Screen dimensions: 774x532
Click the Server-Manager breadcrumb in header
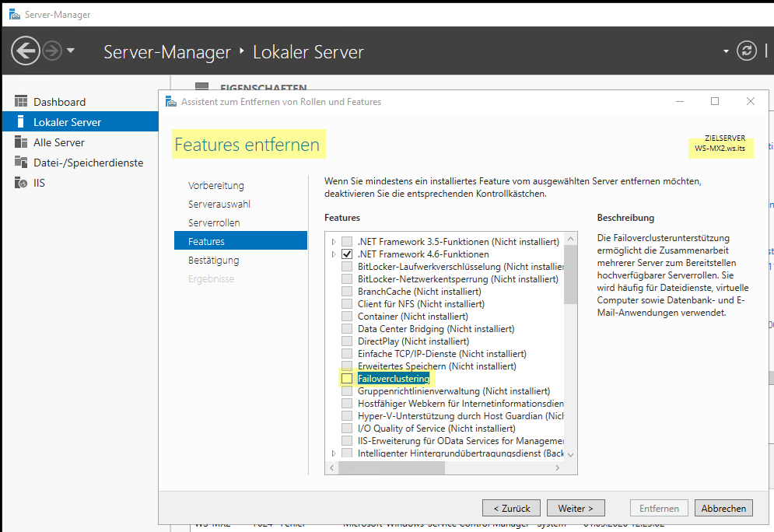click(166, 52)
